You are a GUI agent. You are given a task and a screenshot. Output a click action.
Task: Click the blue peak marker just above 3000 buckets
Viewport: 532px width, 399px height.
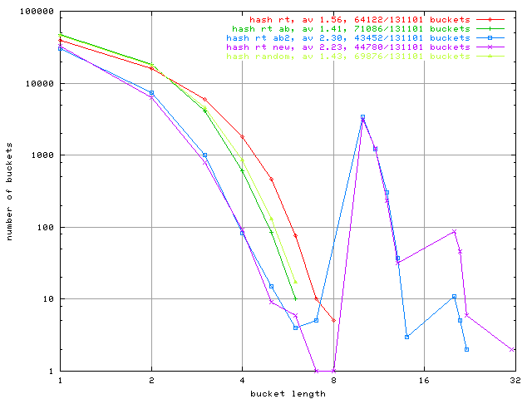(362, 117)
